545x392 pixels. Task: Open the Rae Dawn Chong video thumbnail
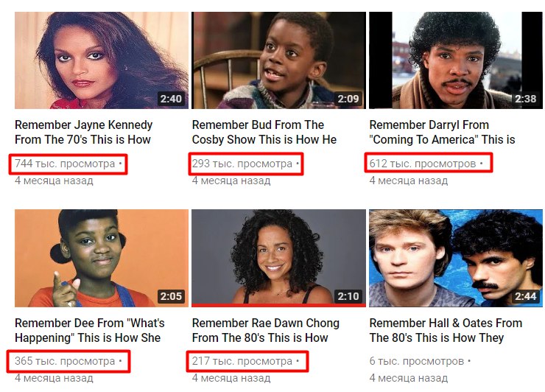point(278,258)
